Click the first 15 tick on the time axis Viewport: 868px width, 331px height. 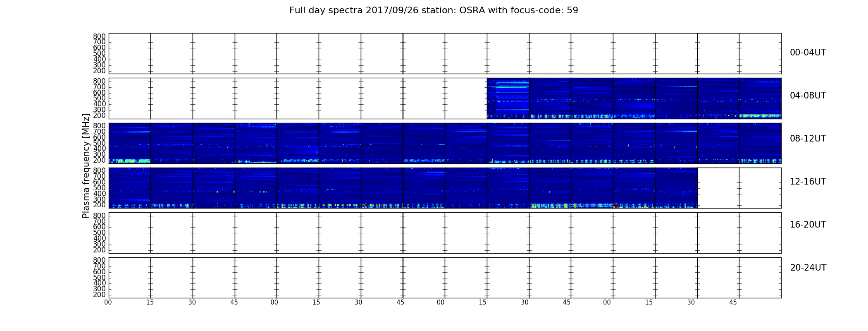pyautogui.click(x=150, y=302)
